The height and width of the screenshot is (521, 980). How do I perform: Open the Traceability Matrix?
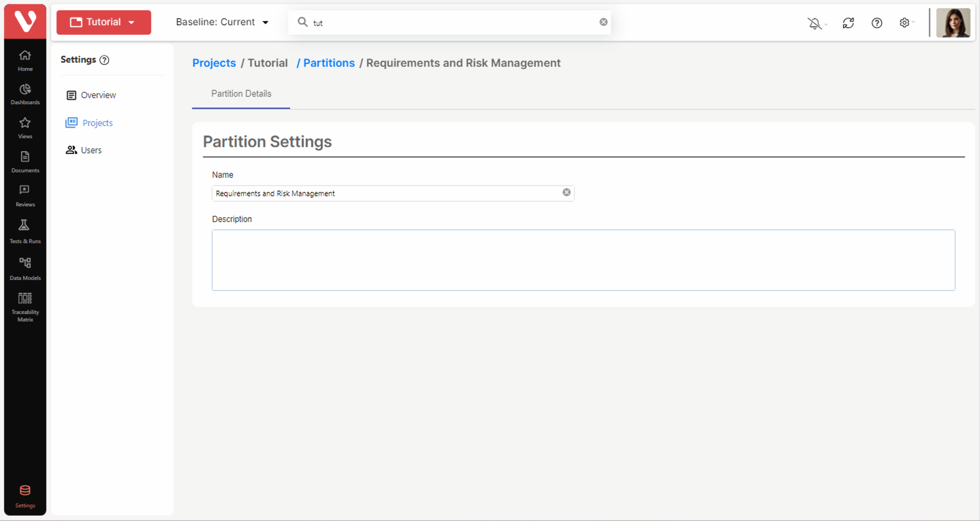click(x=25, y=307)
